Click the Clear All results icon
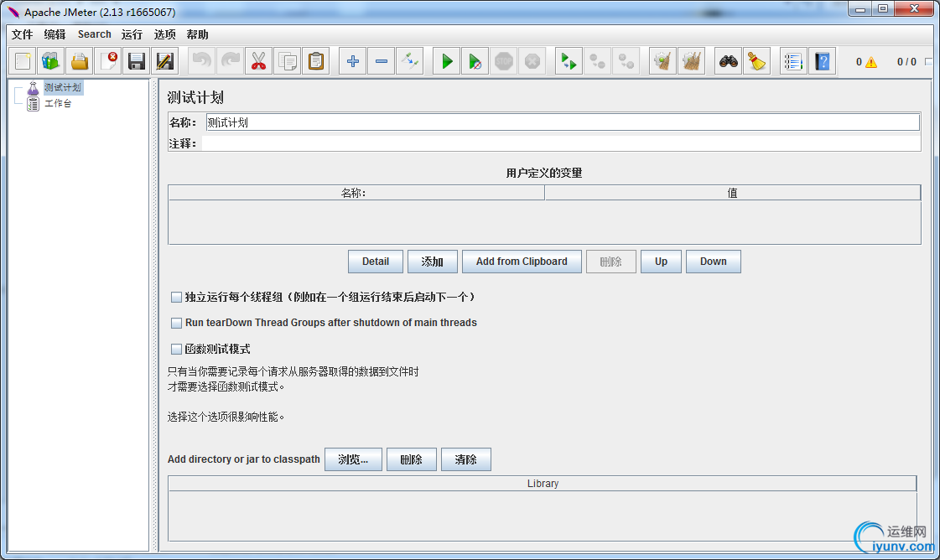Screen dimensions: 940x560 691,61
